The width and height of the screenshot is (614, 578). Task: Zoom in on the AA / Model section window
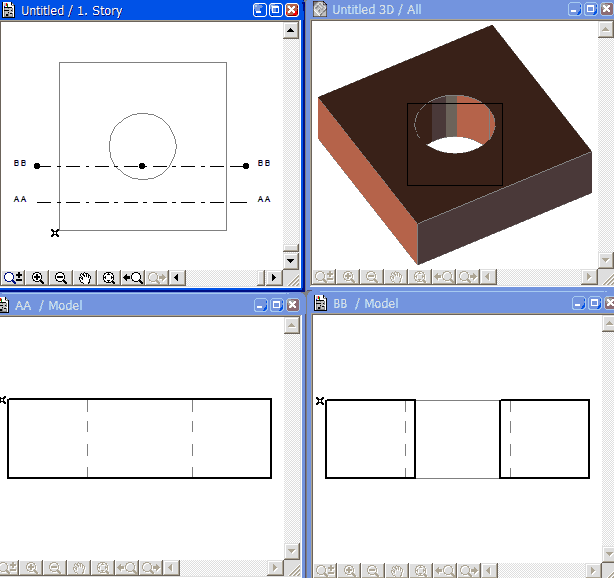32,567
